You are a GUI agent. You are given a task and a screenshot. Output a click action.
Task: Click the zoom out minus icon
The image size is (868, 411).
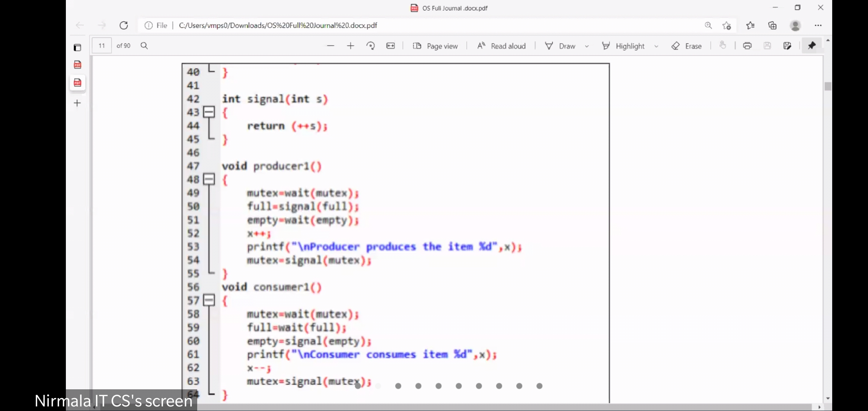pos(330,46)
